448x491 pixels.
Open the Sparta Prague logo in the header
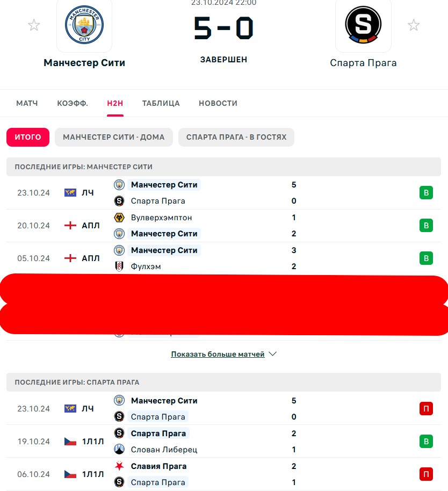click(x=363, y=25)
